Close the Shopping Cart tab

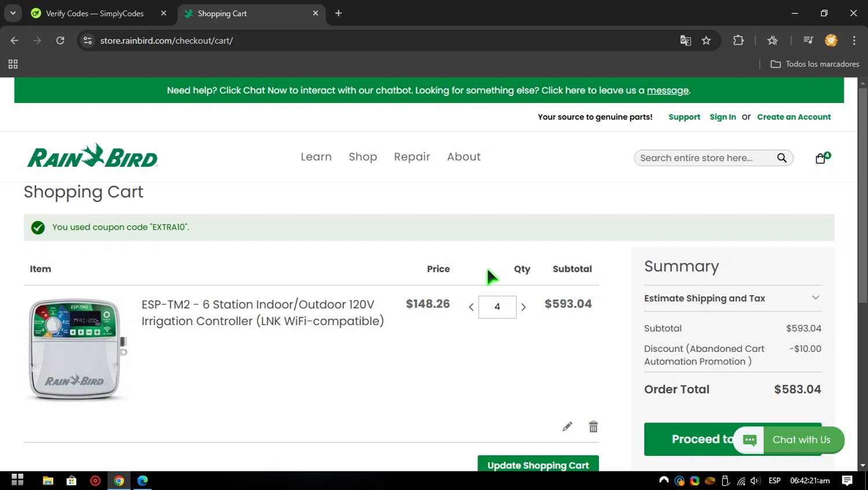pyautogui.click(x=315, y=13)
